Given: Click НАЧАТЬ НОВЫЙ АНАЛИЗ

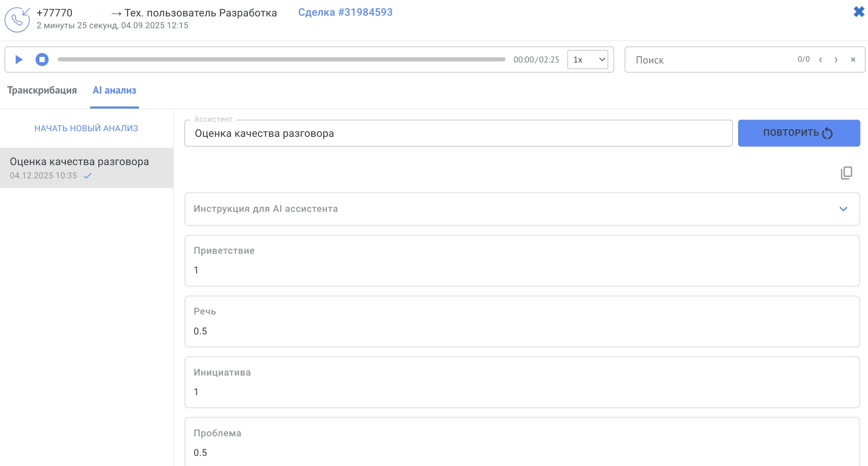Looking at the screenshot, I should tap(86, 128).
